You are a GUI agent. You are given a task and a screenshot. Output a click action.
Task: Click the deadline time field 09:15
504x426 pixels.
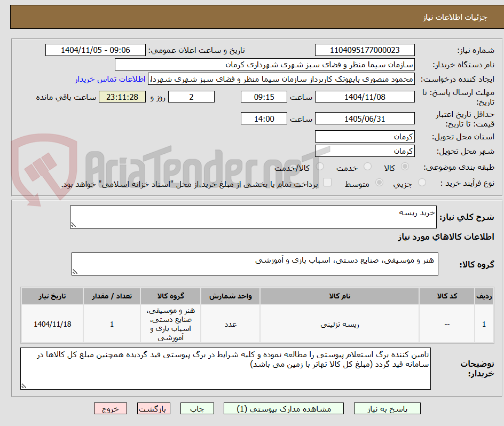pyautogui.click(x=264, y=97)
